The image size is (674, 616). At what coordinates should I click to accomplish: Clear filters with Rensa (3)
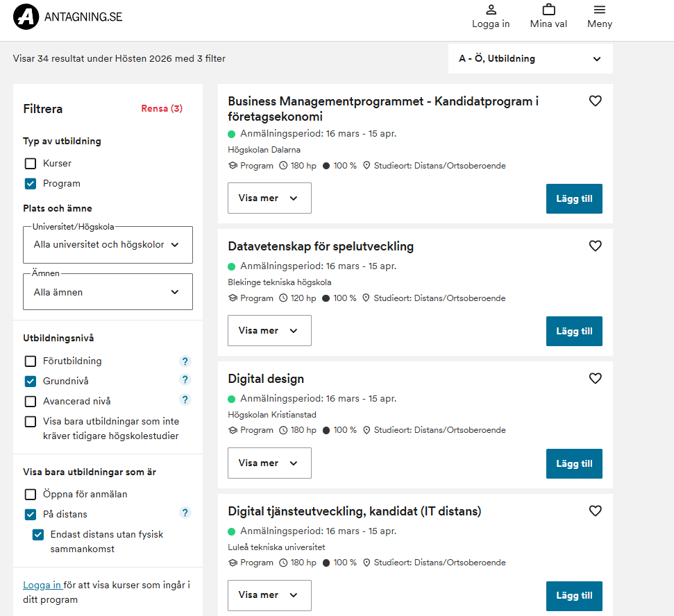[162, 109]
